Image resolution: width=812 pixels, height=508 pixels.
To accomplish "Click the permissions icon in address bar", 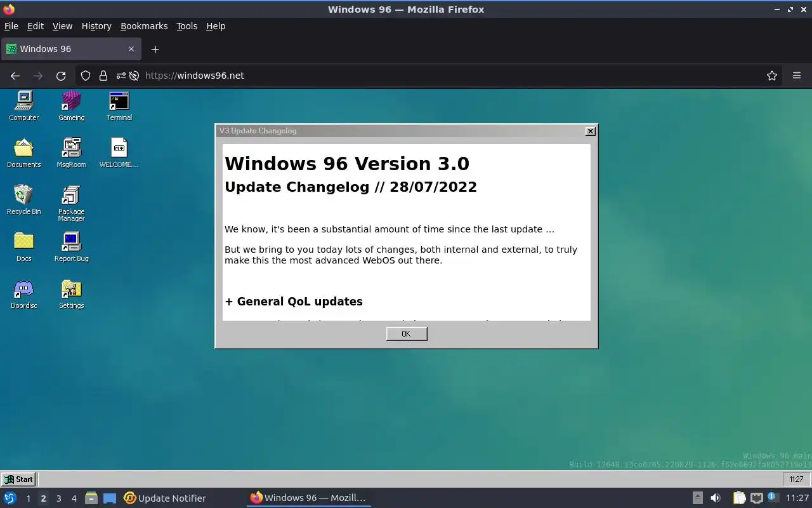I will tap(121, 76).
